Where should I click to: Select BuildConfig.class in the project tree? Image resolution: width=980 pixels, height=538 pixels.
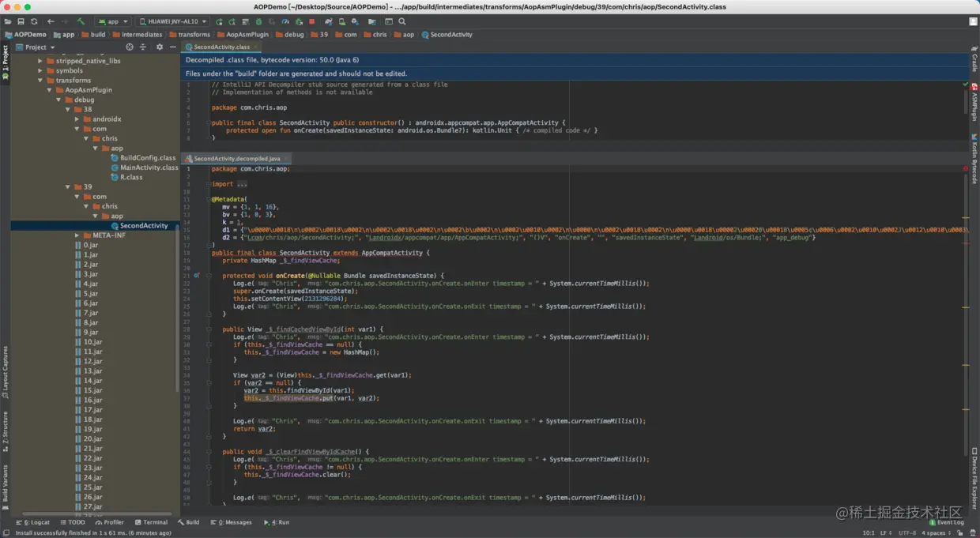pos(142,158)
